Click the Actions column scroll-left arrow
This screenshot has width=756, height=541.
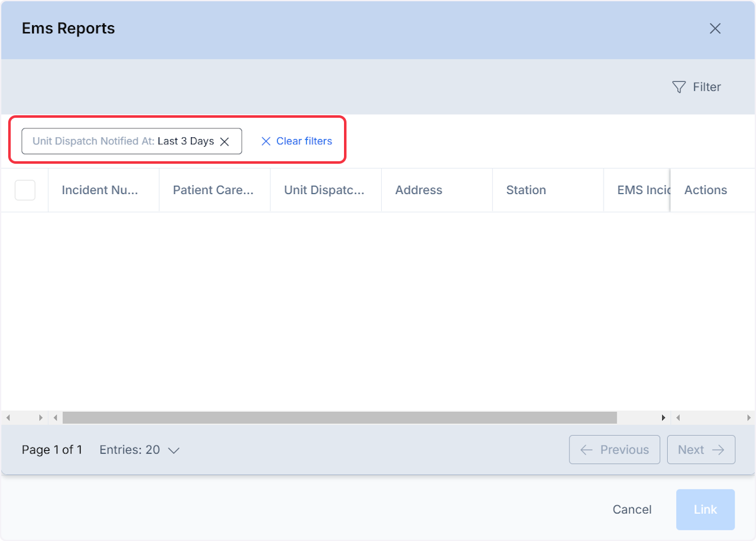click(x=678, y=418)
